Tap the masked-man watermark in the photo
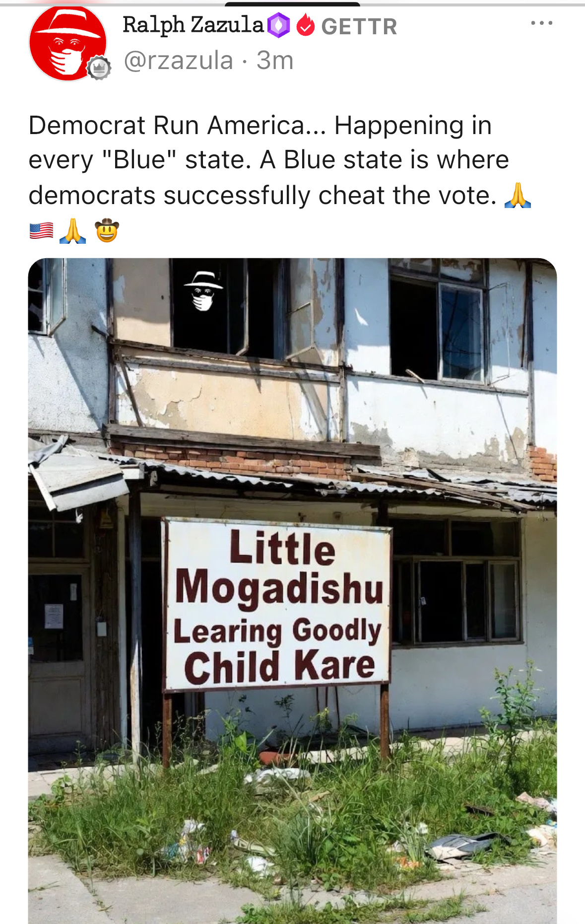This screenshot has height=924, width=585. pyautogui.click(x=203, y=291)
